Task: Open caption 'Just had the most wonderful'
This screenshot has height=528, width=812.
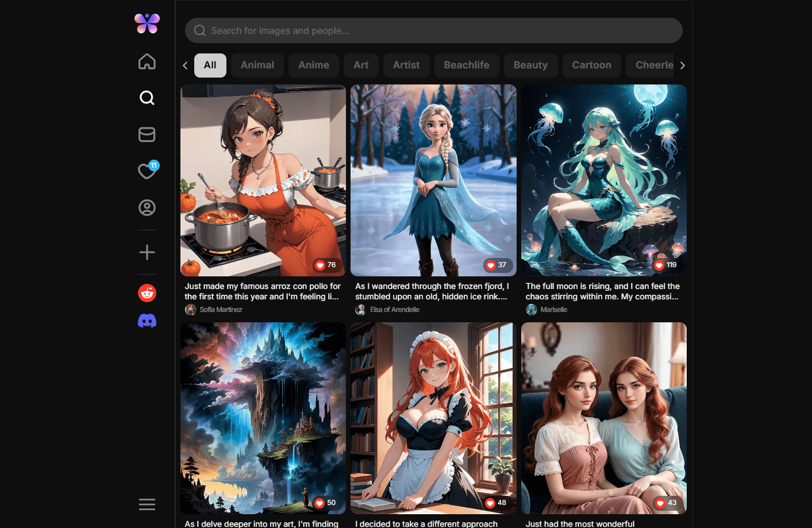Action: point(580,524)
